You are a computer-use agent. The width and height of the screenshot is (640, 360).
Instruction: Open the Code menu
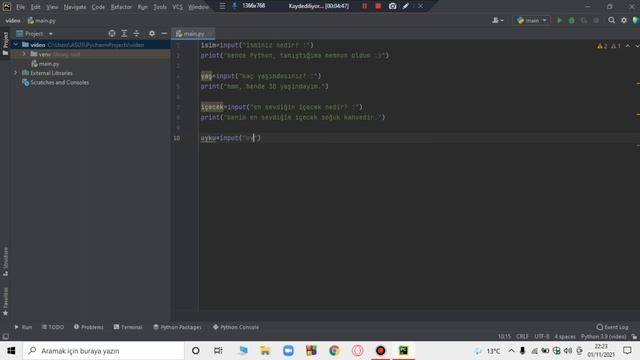tap(98, 7)
